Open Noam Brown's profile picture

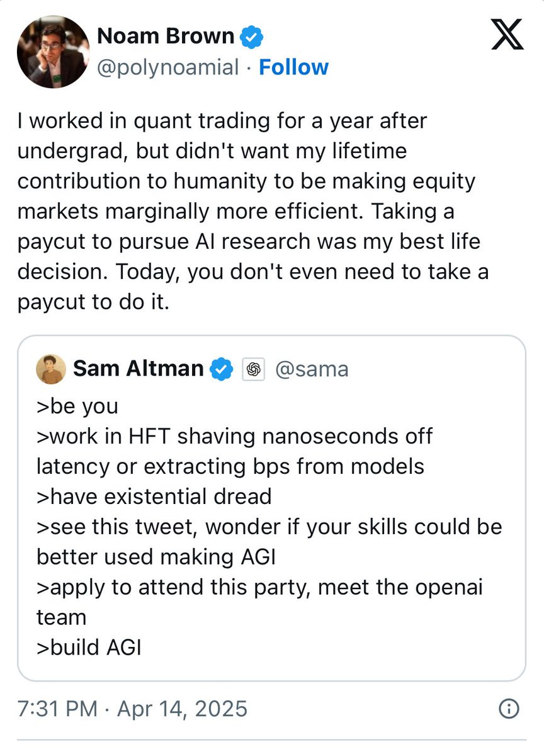(x=53, y=52)
